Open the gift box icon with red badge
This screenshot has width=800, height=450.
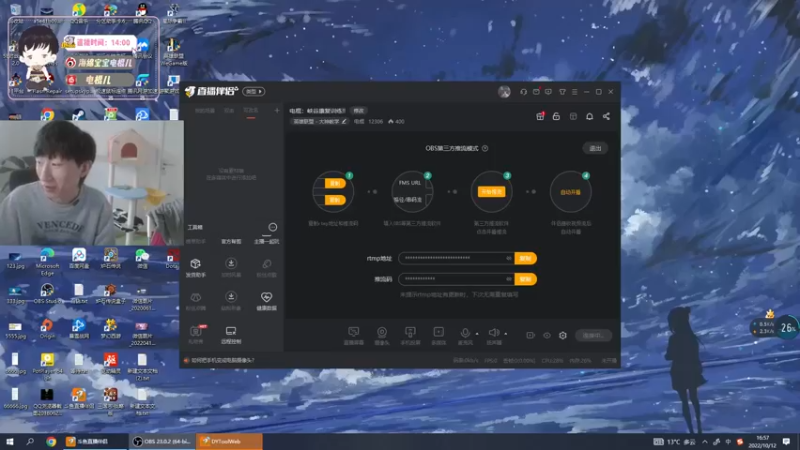click(540, 116)
